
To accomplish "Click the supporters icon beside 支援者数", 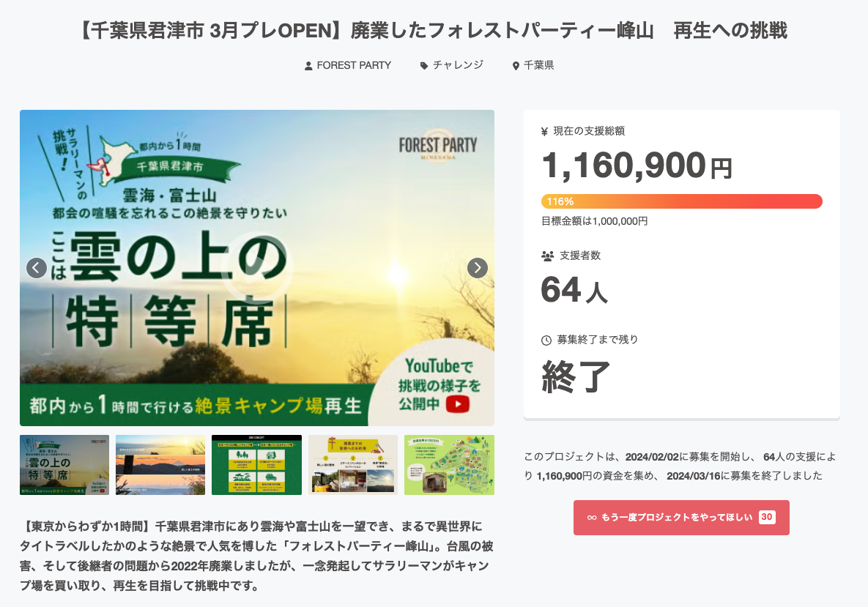I will pyautogui.click(x=547, y=256).
